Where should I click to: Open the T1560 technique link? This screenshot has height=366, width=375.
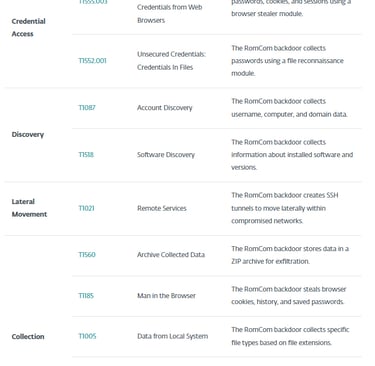[x=87, y=255]
